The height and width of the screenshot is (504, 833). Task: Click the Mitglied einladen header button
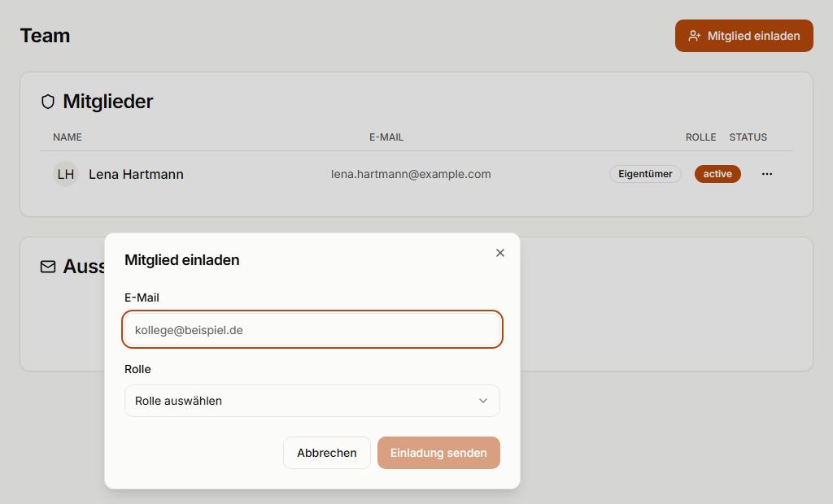pos(744,36)
